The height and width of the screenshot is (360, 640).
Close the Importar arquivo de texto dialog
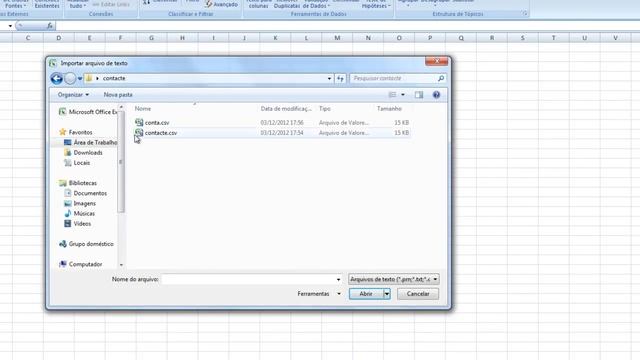pos(437,61)
